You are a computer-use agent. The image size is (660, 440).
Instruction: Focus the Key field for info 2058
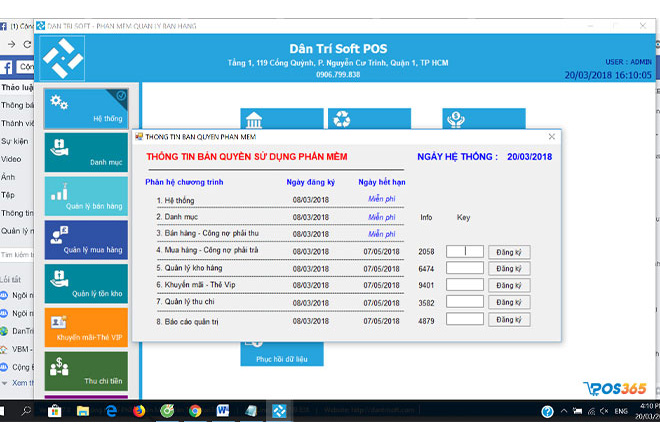(465, 251)
